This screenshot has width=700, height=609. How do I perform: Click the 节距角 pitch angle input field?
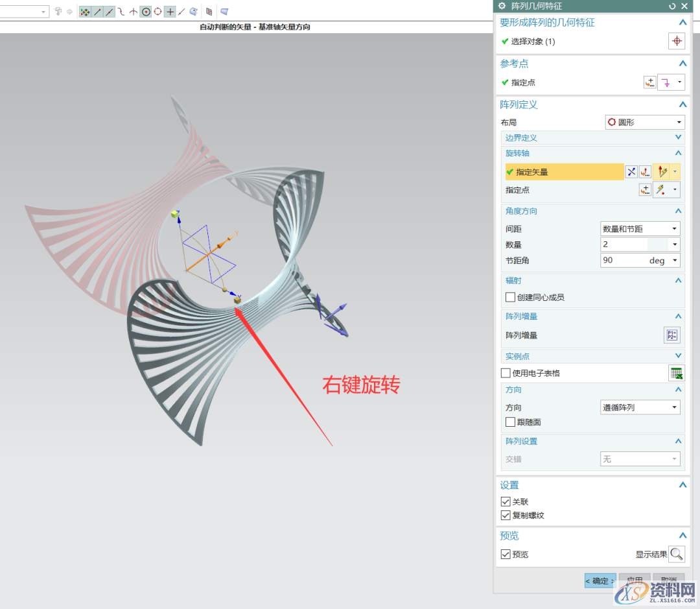point(624,260)
